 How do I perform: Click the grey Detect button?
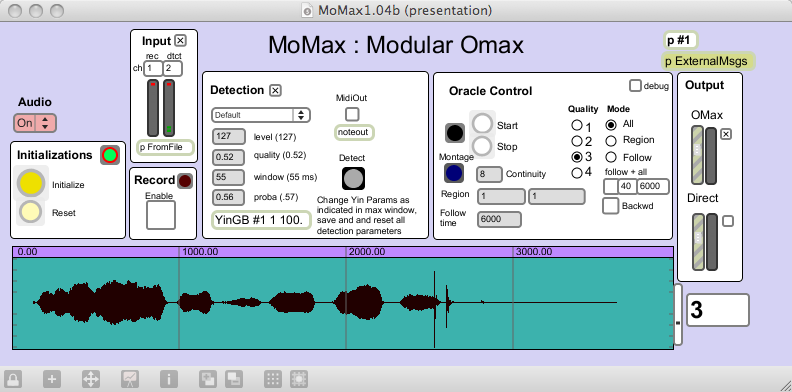pyautogui.click(x=353, y=178)
